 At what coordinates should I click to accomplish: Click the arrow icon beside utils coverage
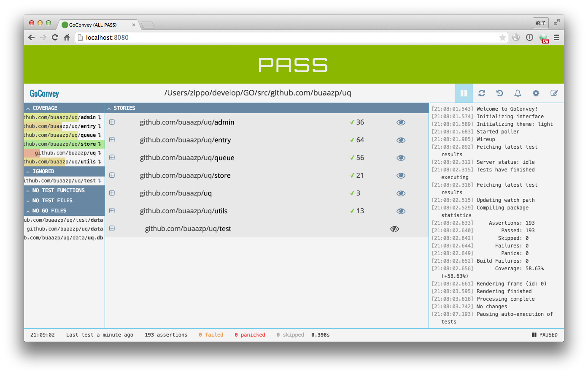coord(100,162)
